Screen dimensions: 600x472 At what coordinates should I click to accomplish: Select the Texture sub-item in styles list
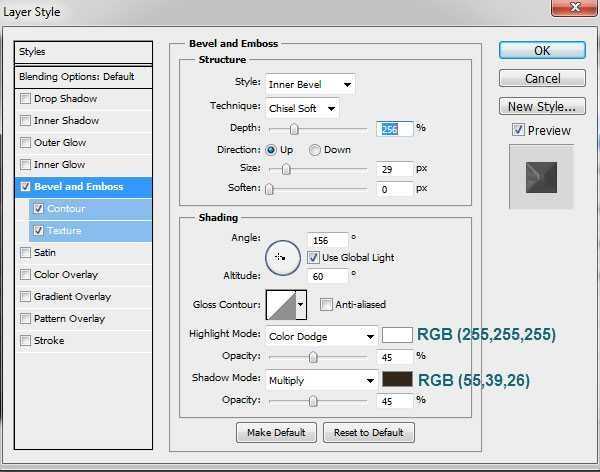click(x=64, y=230)
